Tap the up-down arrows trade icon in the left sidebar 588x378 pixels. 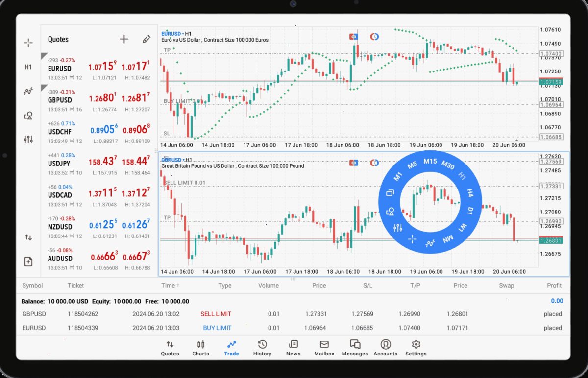[x=28, y=237]
